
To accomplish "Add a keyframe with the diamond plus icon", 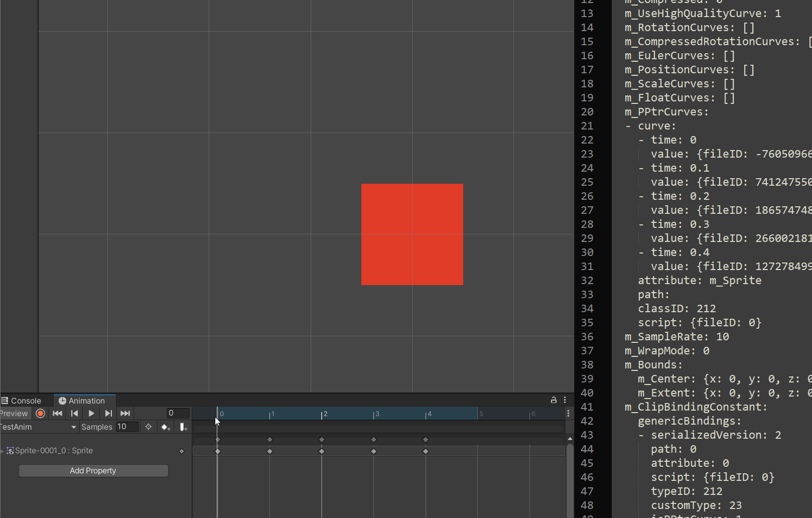I will point(166,427).
